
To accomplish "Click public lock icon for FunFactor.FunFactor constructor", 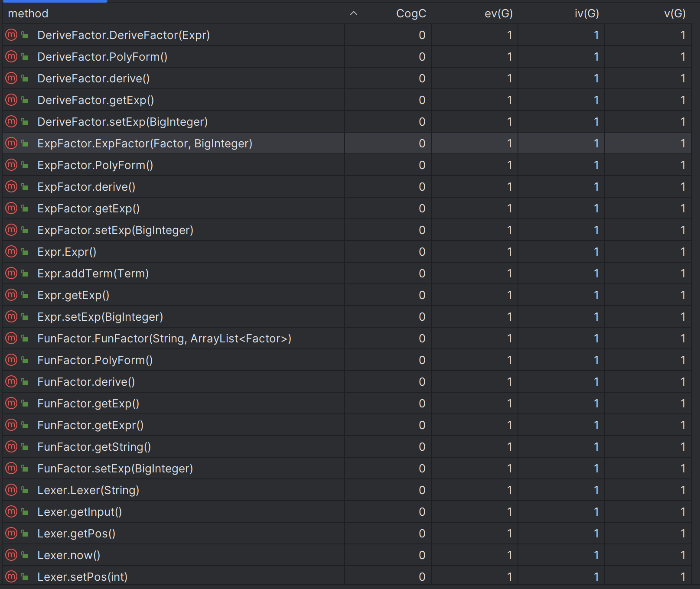I will tap(25, 338).
